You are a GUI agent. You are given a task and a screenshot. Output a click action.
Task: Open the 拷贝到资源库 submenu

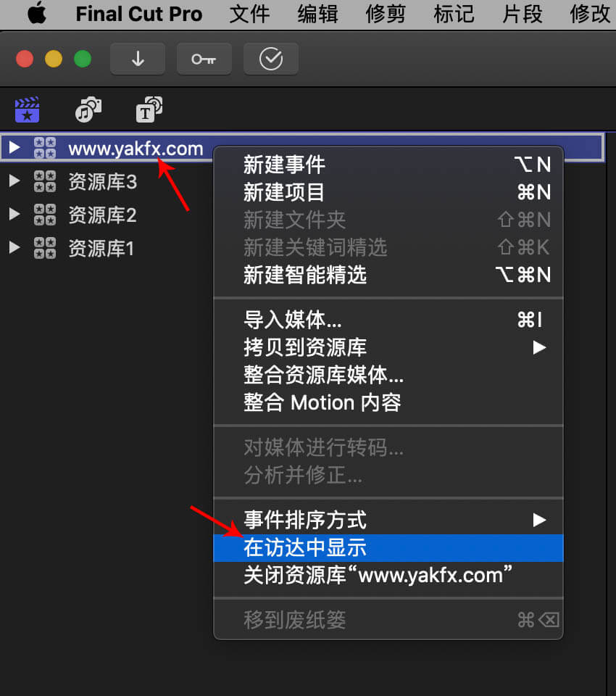[388, 347]
